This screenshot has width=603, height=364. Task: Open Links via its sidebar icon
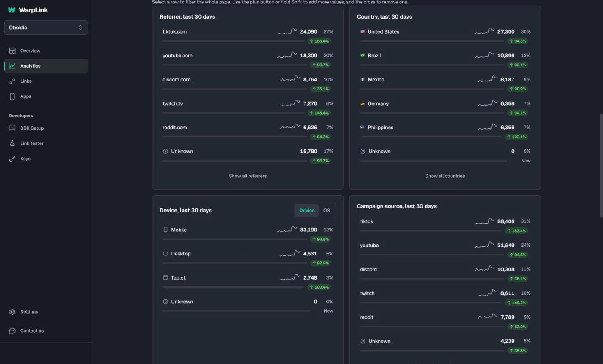pyautogui.click(x=12, y=81)
